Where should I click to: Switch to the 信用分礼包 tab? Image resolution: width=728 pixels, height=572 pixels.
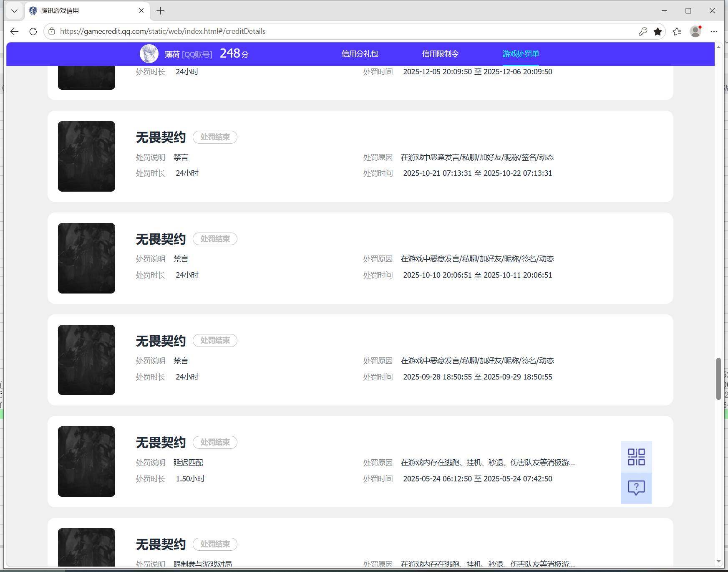pos(360,54)
